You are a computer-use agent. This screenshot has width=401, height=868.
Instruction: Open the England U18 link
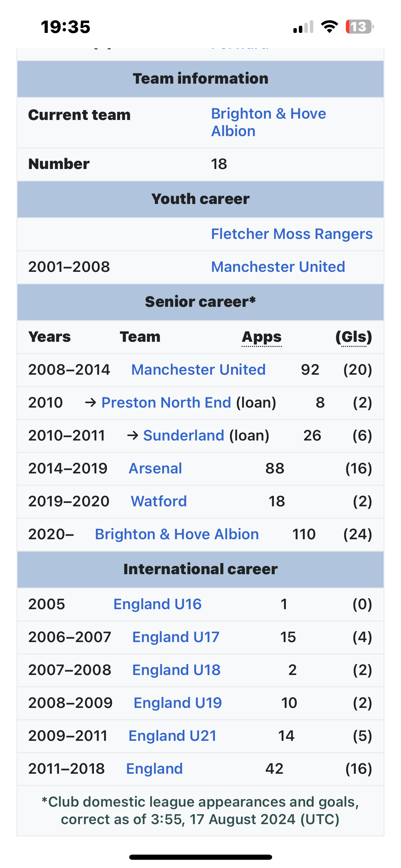pos(177,670)
